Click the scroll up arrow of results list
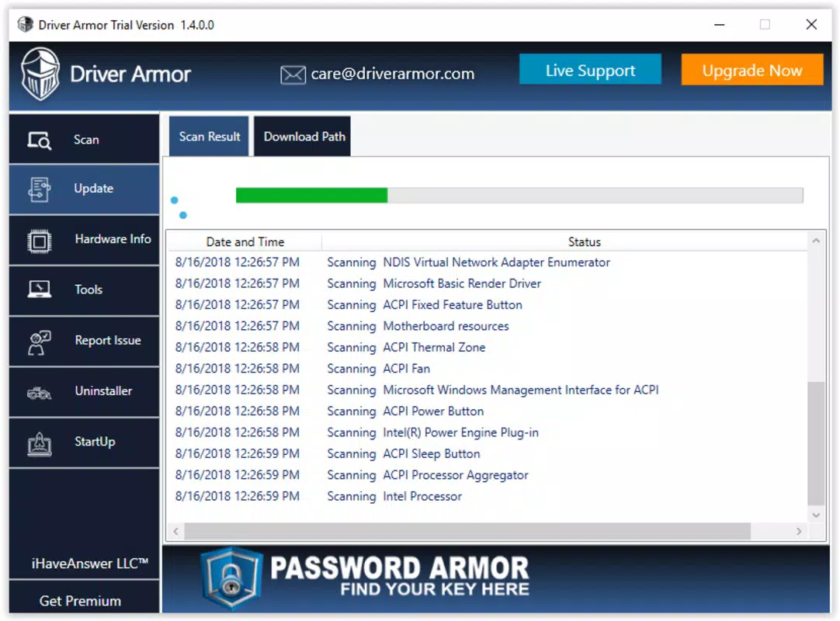The image size is (840, 621). point(816,241)
